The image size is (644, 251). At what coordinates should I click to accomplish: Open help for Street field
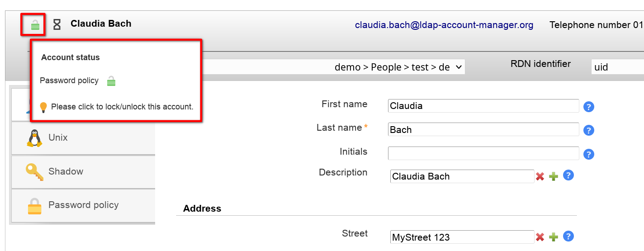coord(568,236)
